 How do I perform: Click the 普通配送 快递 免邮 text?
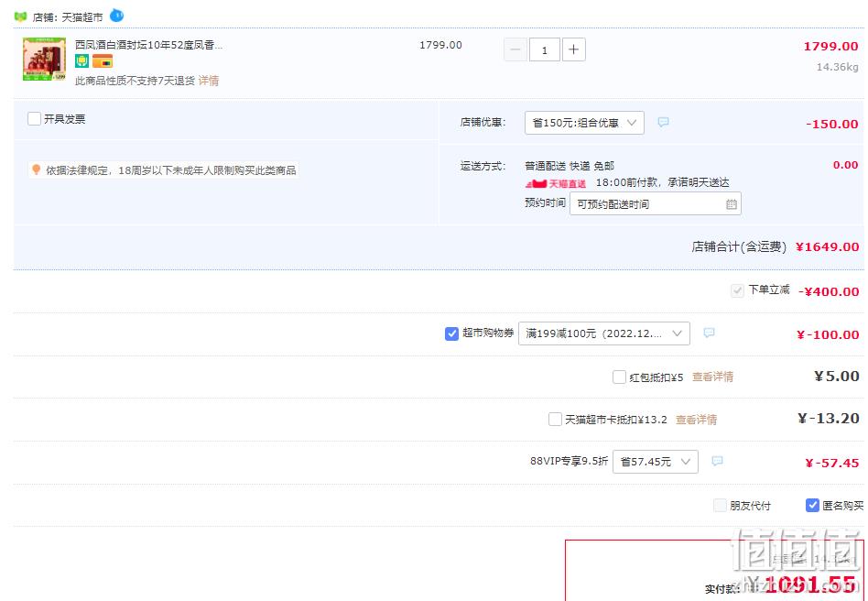click(x=570, y=166)
